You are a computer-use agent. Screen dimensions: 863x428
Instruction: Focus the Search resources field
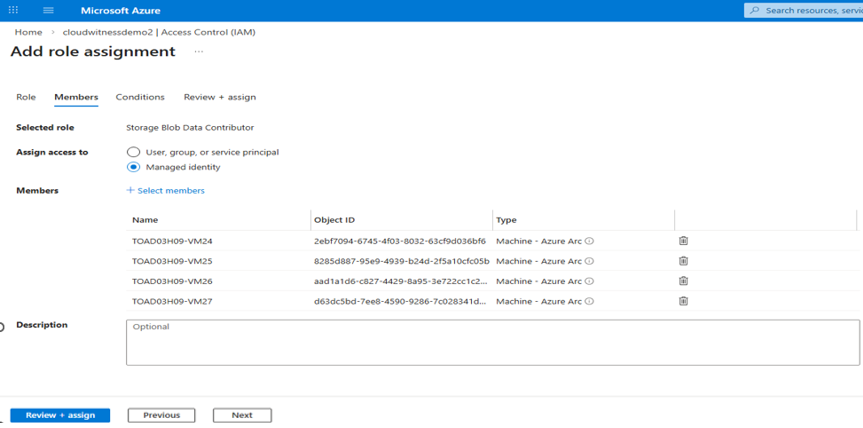point(804,10)
